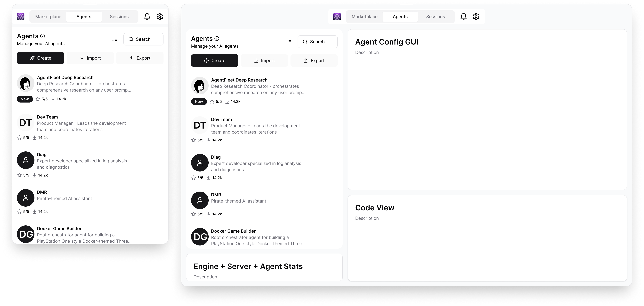Viewport: 644px width, 306px height.
Task: Click the star rating icon under Dev Team in left panel
Action: tap(19, 138)
